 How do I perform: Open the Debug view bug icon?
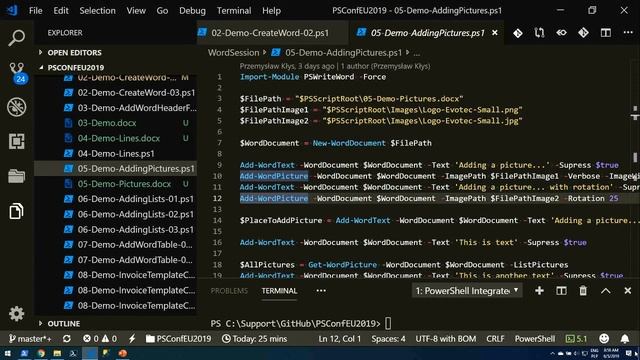pyautogui.click(x=16, y=107)
